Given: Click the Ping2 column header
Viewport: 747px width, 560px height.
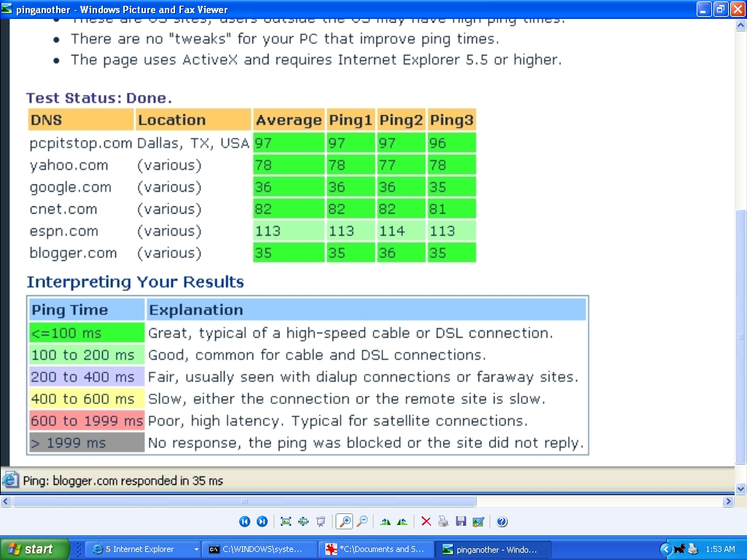Looking at the screenshot, I should [x=401, y=120].
